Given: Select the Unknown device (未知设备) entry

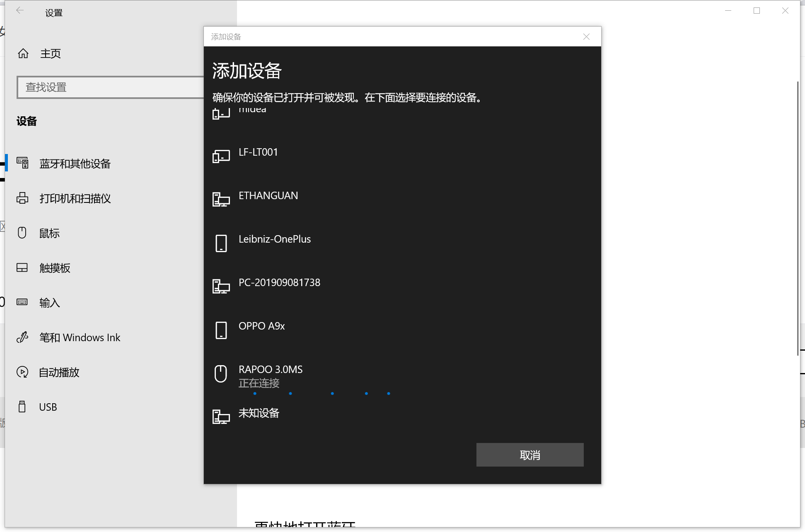Looking at the screenshot, I should [x=259, y=413].
